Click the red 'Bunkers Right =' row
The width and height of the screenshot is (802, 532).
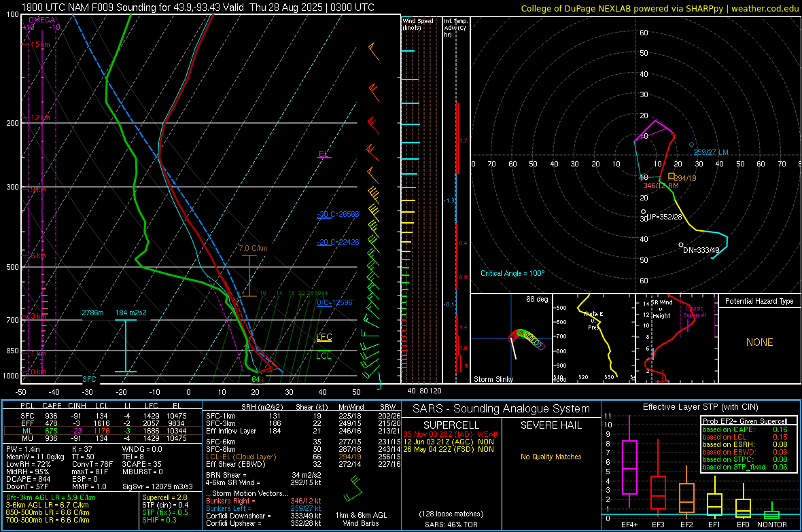click(264, 501)
